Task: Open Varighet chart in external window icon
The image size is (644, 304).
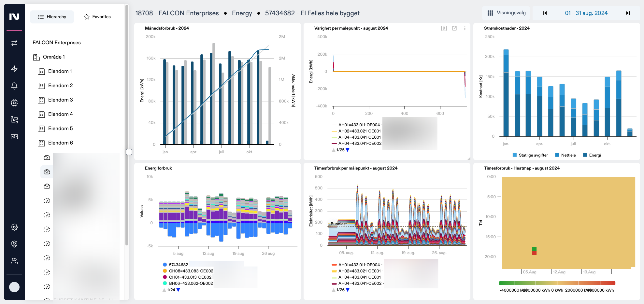Action: (454, 28)
